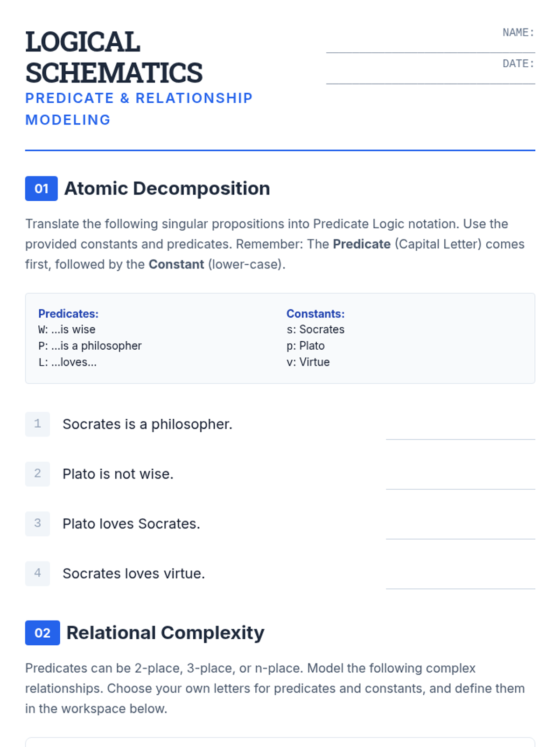560x747 pixels.
Task: Click 'PREDICATE & RELATIONSHIP MODELING' subtitle
Action: coord(139,109)
